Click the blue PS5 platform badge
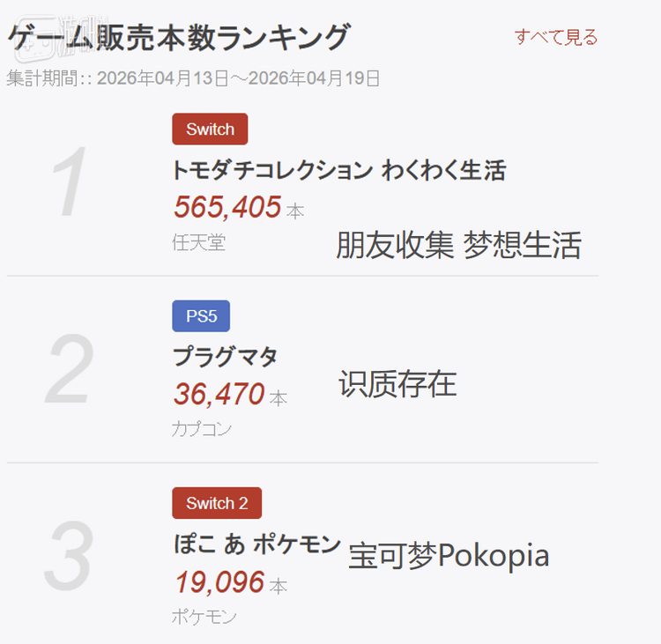661x644 pixels. coord(201,316)
